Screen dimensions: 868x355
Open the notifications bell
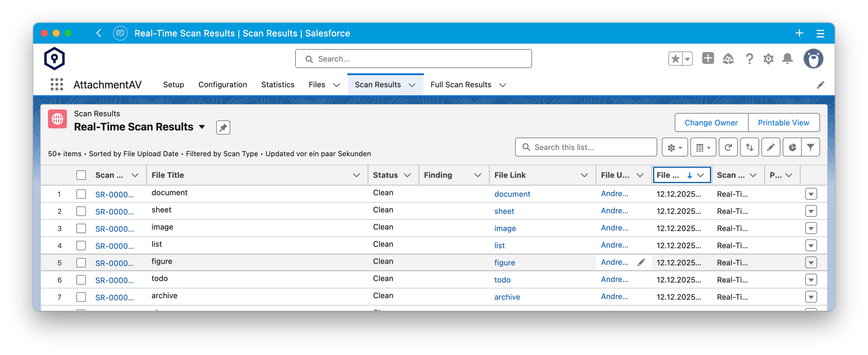(787, 59)
